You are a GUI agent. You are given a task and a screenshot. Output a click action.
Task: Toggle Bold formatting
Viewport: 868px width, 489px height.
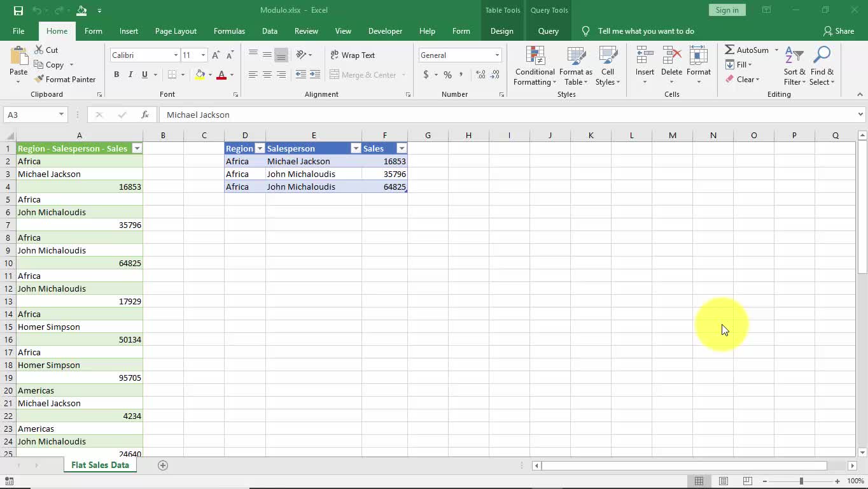(116, 75)
